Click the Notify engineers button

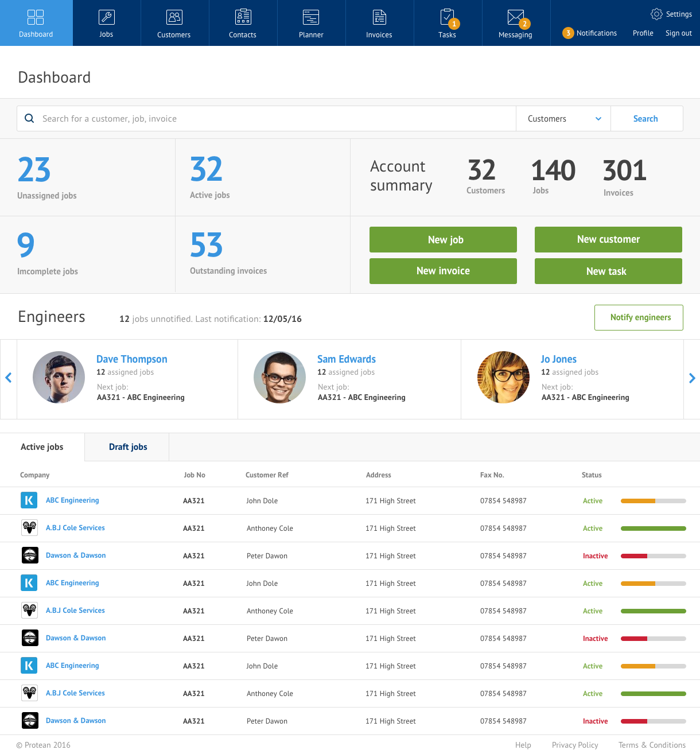639,317
